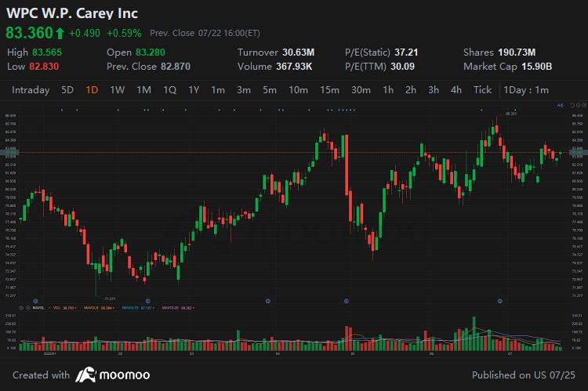This screenshot has height=391, width=588.
Task: Click the moomoo logo
Action: 112,375
